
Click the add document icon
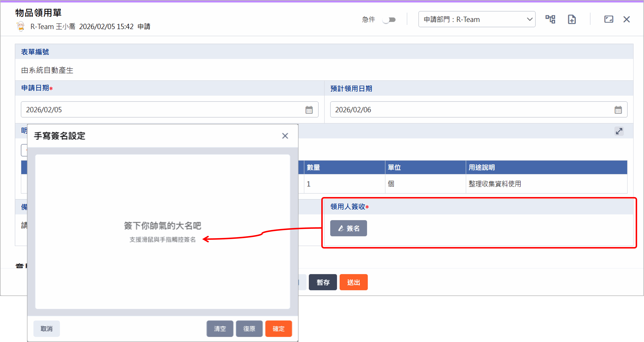click(x=572, y=19)
